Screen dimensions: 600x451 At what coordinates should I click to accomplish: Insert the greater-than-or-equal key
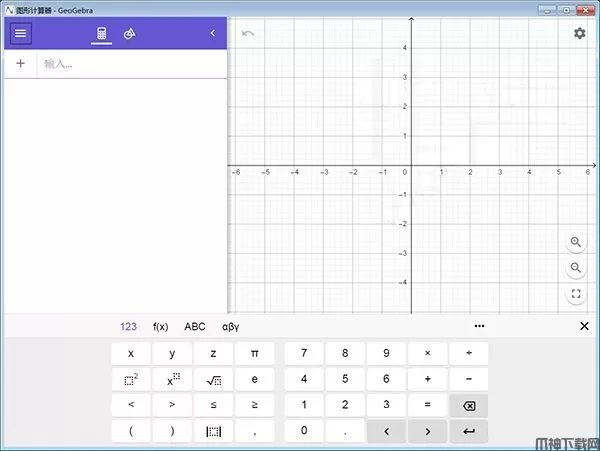(254, 405)
